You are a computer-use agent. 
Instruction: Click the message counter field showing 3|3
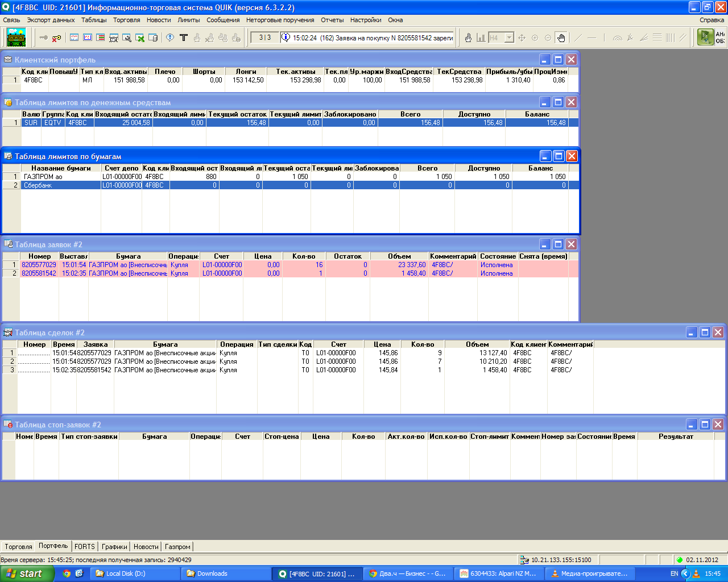(x=264, y=38)
